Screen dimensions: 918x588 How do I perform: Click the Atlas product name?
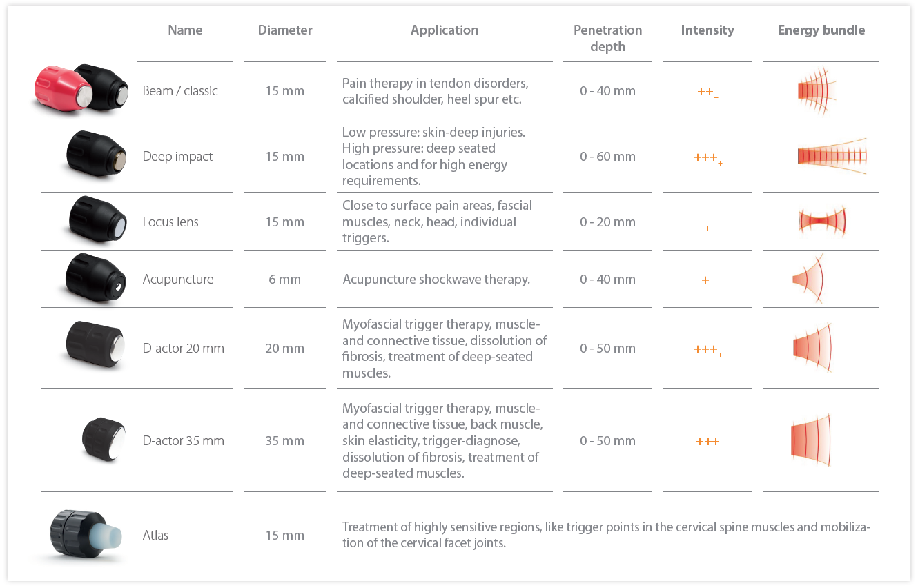tap(155, 536)
